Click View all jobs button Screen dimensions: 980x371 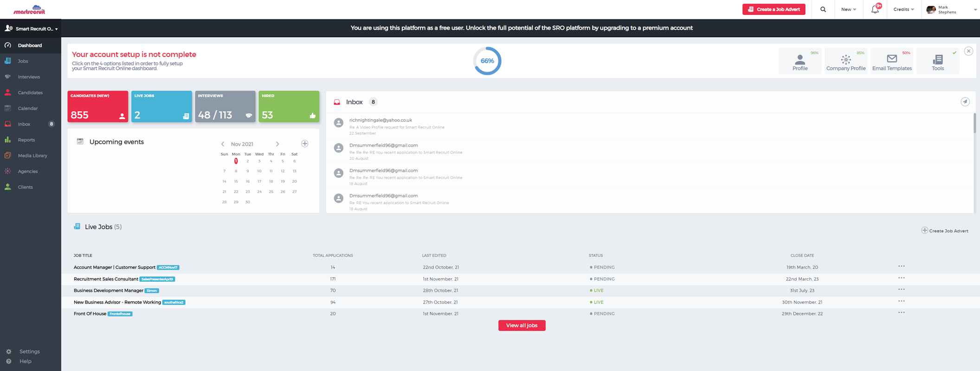tap(522, 325)
